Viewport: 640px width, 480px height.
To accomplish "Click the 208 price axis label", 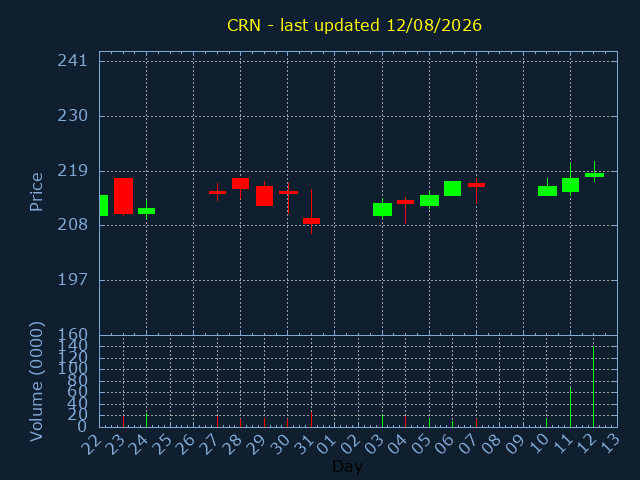I will (73, 225).
